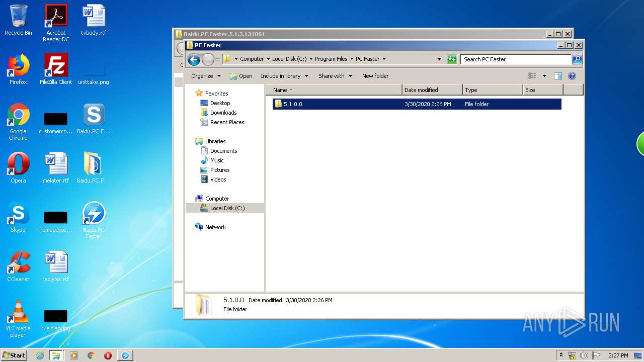Launch Baidu PC Faster desktop shortcut
Image resolution: width=644 pixels, height=362 pixels.
(94, 220)
